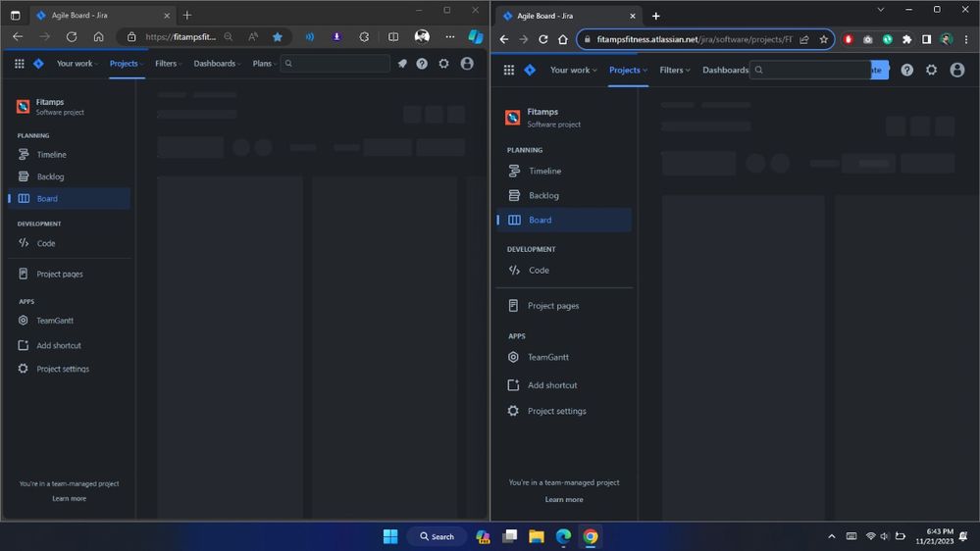Expand Projects menu in Chrome Jira
Screen dimensions: 980x551
coord(628,70)
